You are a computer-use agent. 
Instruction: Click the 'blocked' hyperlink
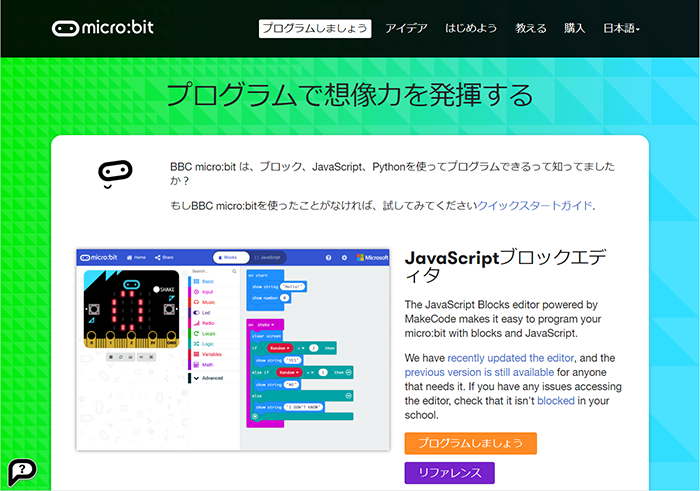click(x=556, y=401)
